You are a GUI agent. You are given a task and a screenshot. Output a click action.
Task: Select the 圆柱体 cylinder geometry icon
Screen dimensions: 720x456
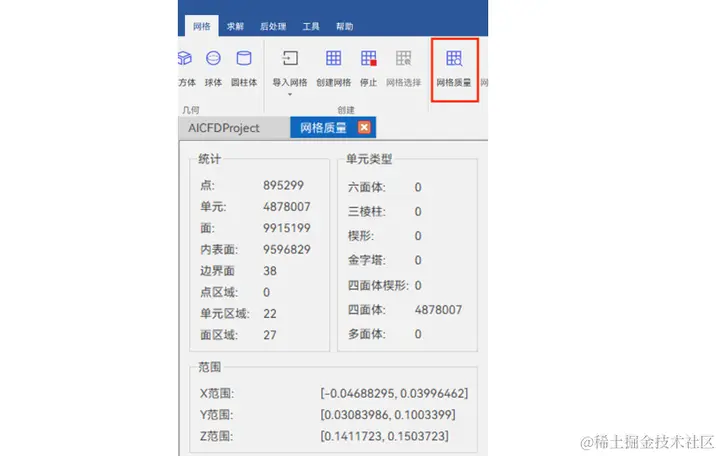tap(244, 58)
